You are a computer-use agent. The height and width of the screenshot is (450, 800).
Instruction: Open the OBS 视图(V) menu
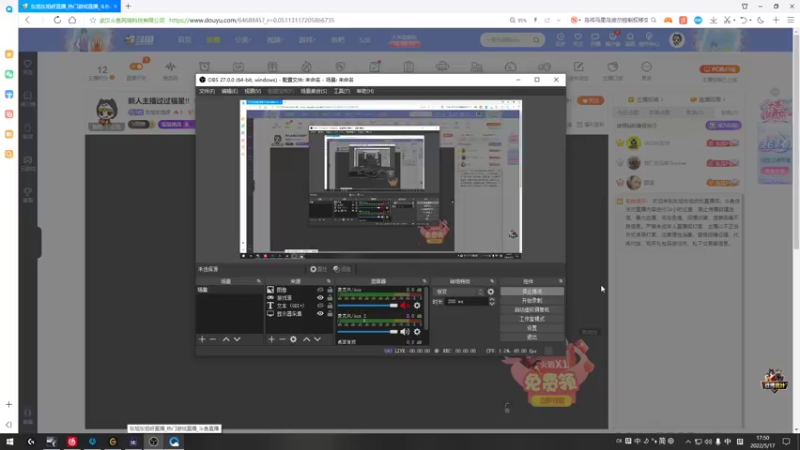[x=252, y=91]
